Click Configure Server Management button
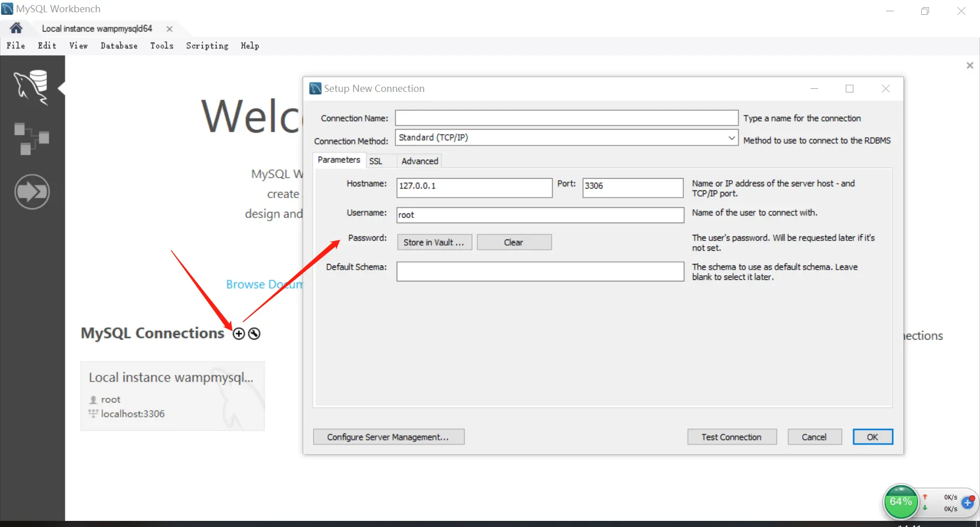The height and width of the screenshot is (527, 980). tap(388, 437)
